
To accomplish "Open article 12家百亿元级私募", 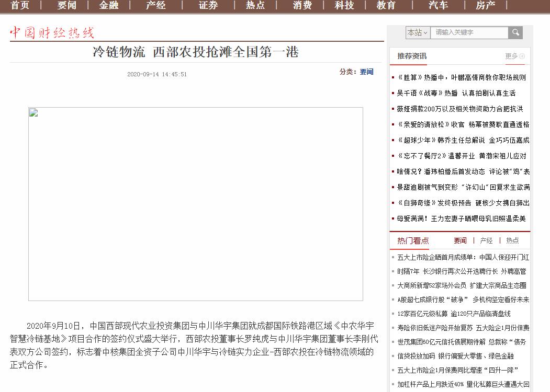I will (x=454, y=314).
